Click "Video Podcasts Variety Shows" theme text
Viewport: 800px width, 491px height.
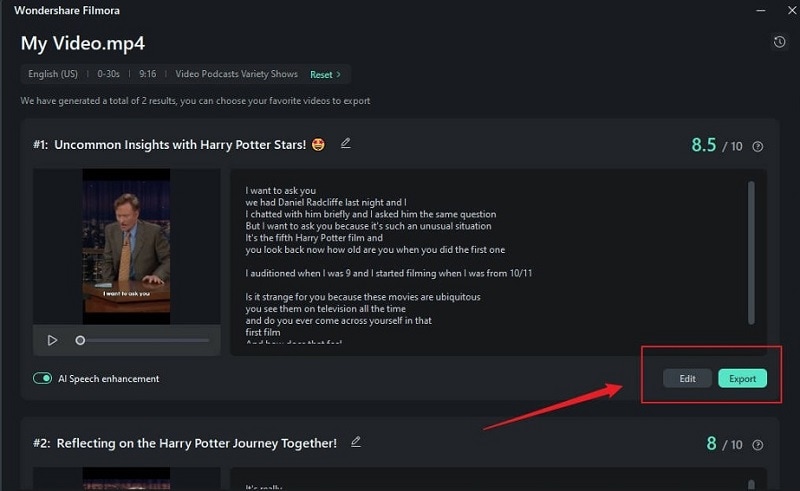237,74
